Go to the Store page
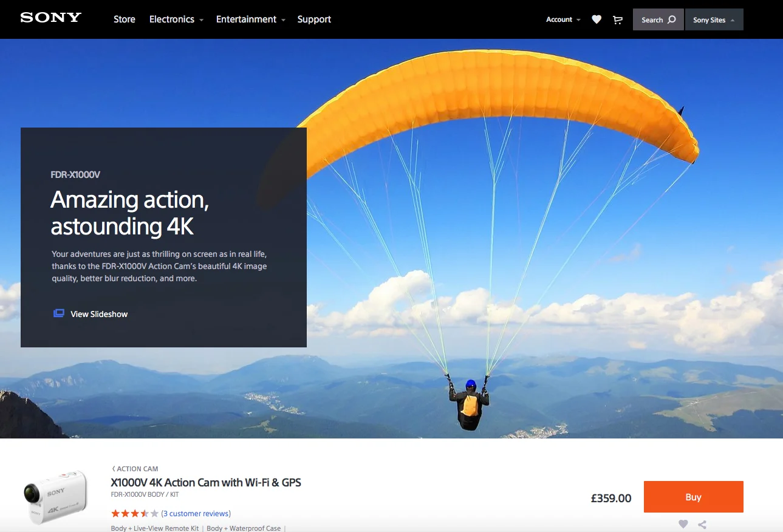This screenshot has width=783, height=532. [x=125, y=19]
